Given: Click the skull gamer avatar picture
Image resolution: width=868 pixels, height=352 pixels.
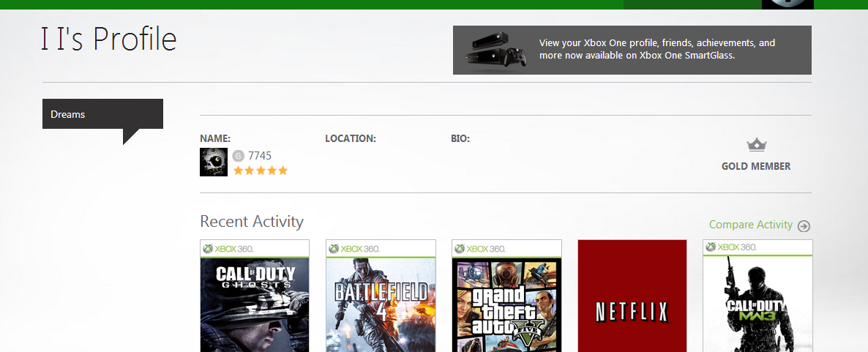Looking at the screenshot, I should [x=214, y=162].
